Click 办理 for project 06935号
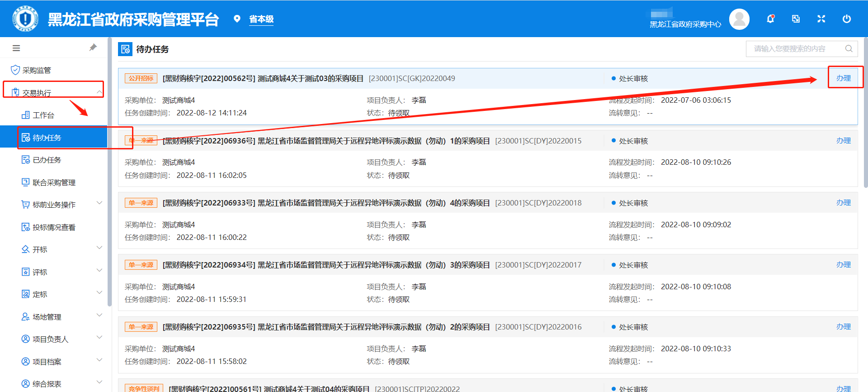868x392 pixels. (x=844, y=326)
